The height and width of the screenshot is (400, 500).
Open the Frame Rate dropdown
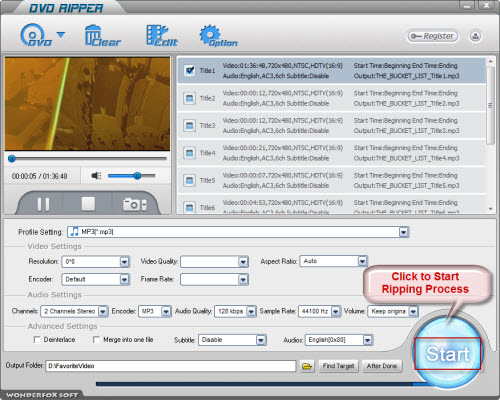point(243,279)
